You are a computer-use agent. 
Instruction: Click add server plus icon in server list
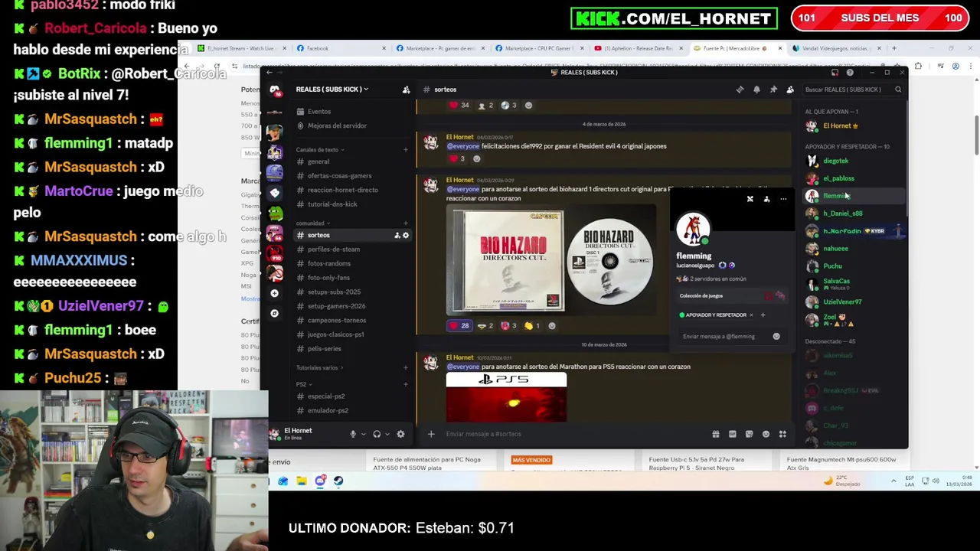tap(275, 293)
